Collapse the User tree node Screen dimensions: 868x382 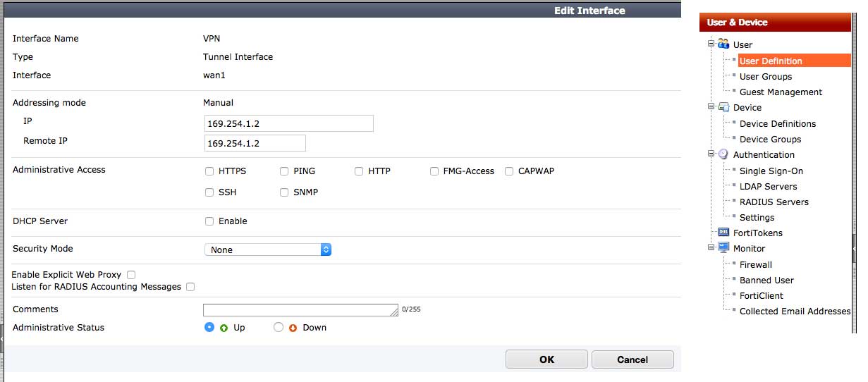point(711,44)
